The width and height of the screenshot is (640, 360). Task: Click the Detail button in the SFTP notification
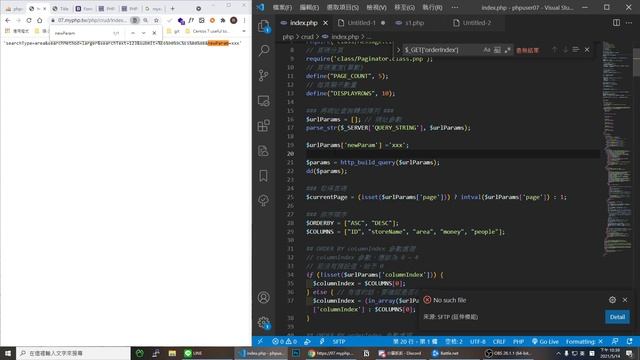(617, 317)
